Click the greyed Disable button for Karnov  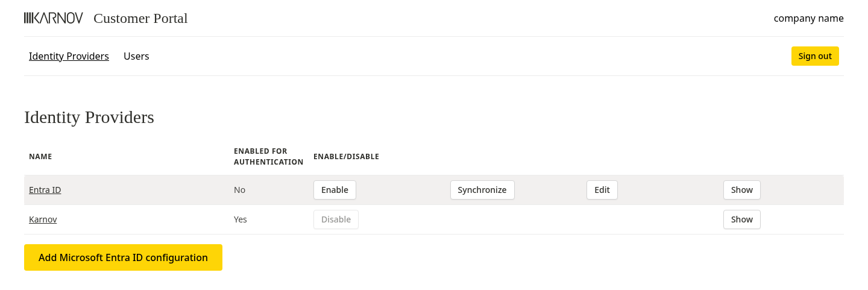(336, 219)
